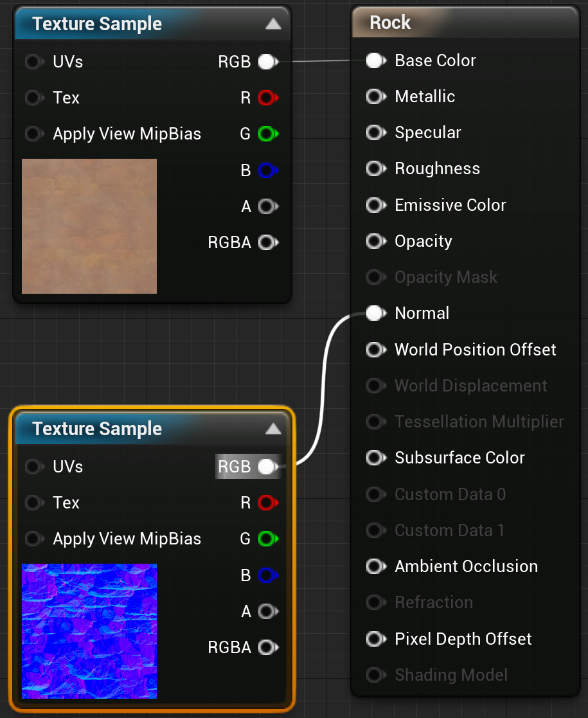Screen dimensions: 588x718
Task: Click the red R output pin on top Texture Sample
Action: pos(267,98)
